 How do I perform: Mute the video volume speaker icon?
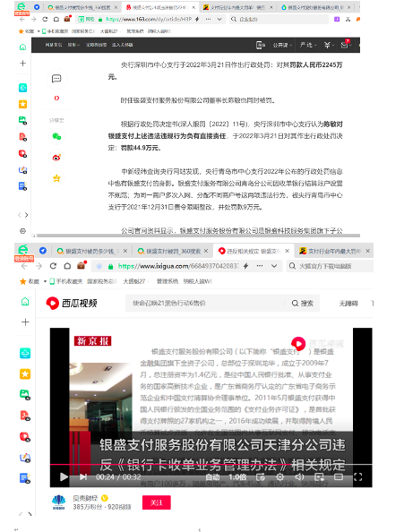click(299, 476)
